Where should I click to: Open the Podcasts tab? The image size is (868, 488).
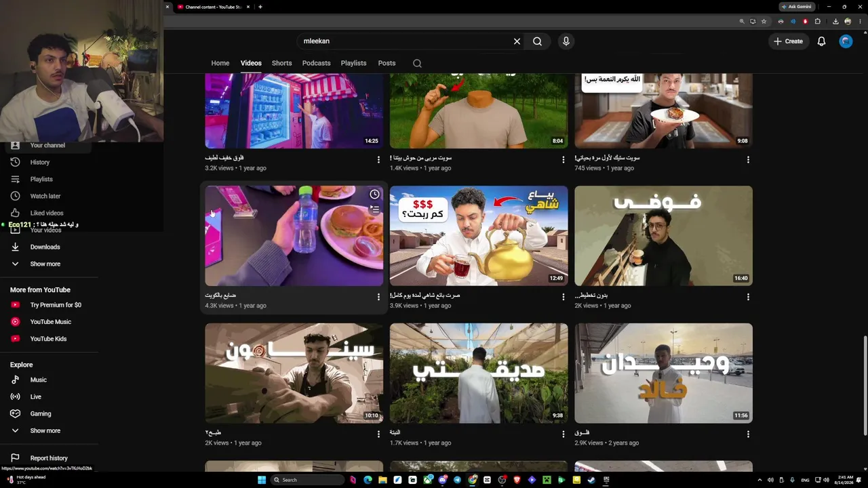click(316, 63)
